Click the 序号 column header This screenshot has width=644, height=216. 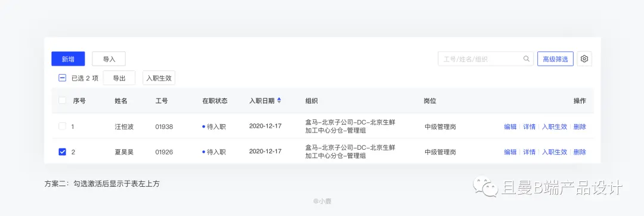(79, 101)
